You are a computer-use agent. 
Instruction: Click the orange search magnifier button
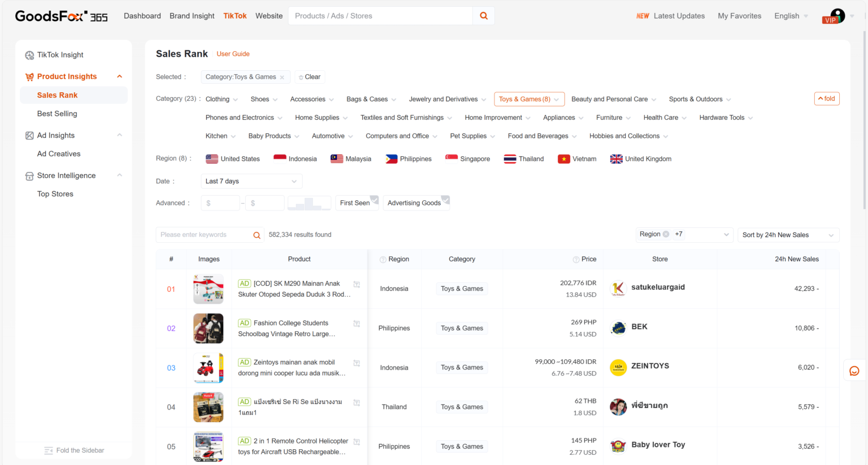[x=484, y=16]
